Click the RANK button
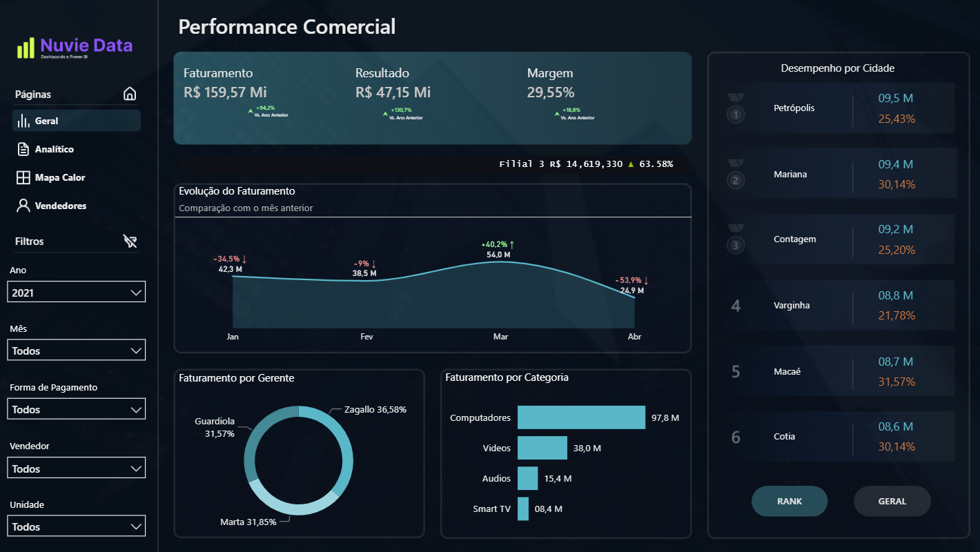 pyautogui.click(x=790, y=501)
